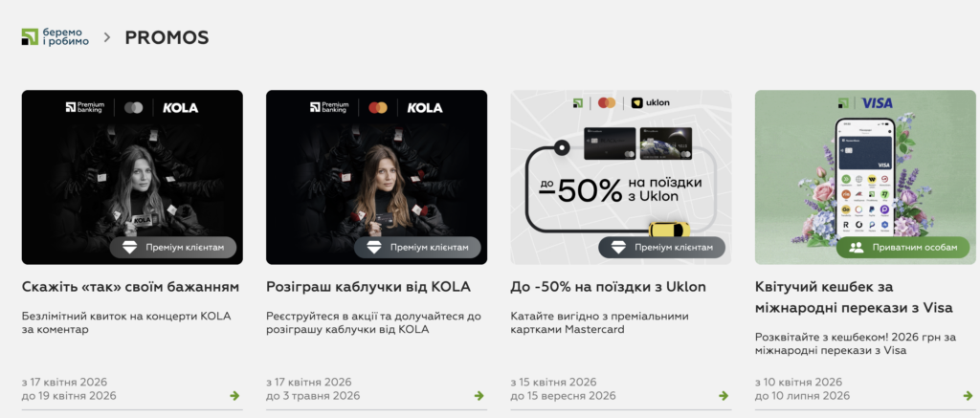This screenshot has height=418, width=980.
Task: Click the Uklon -50% rides banner image
Action: coord(621,177)
